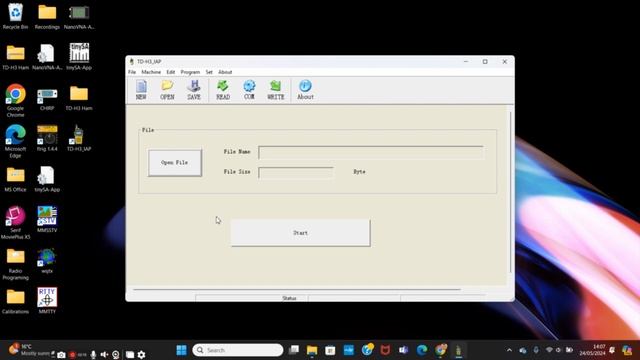Select the MMTTY desktop shortcut
The height and width of the screenshot is (360, 640).
click(x=47, y=300)
